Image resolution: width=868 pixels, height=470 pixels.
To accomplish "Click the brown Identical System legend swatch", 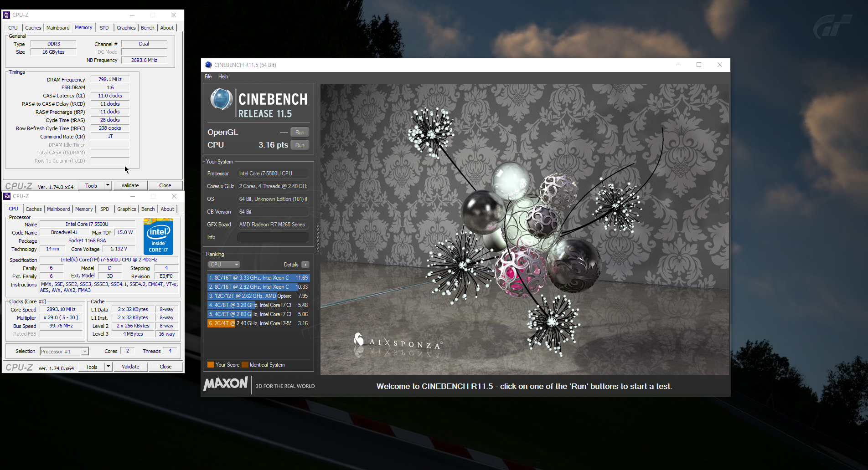I will click(245, 365).
